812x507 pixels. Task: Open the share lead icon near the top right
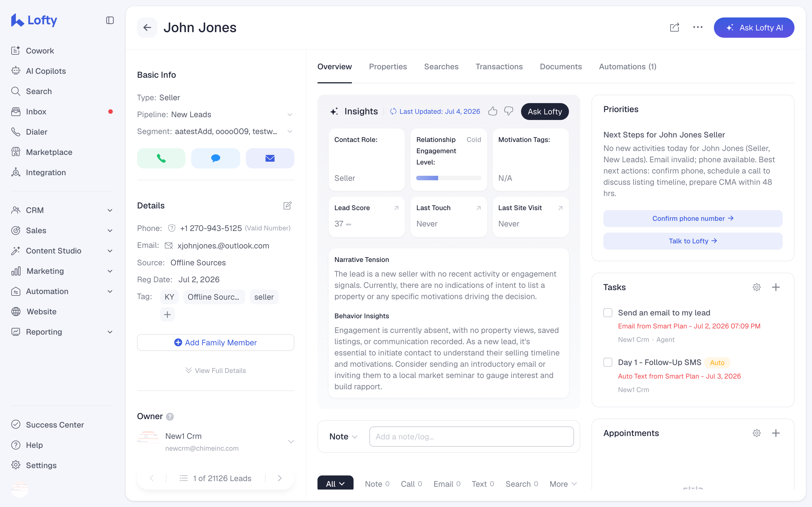[674, 28]
